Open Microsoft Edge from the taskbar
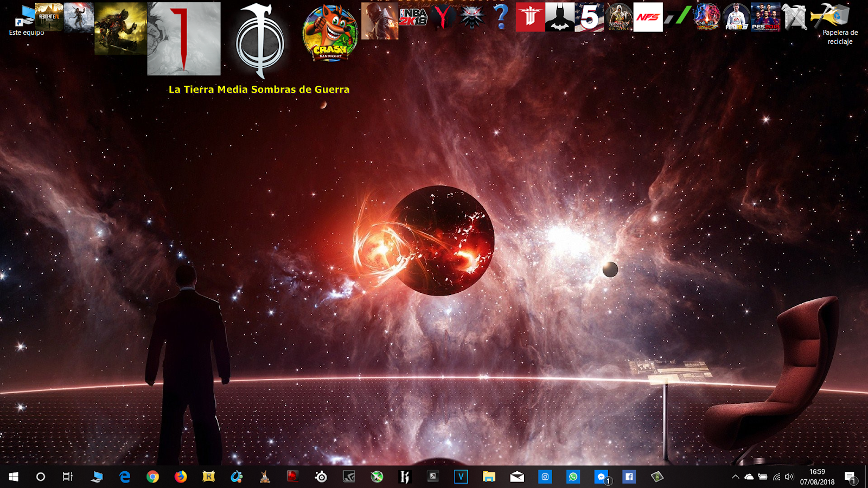 (125, 477)
